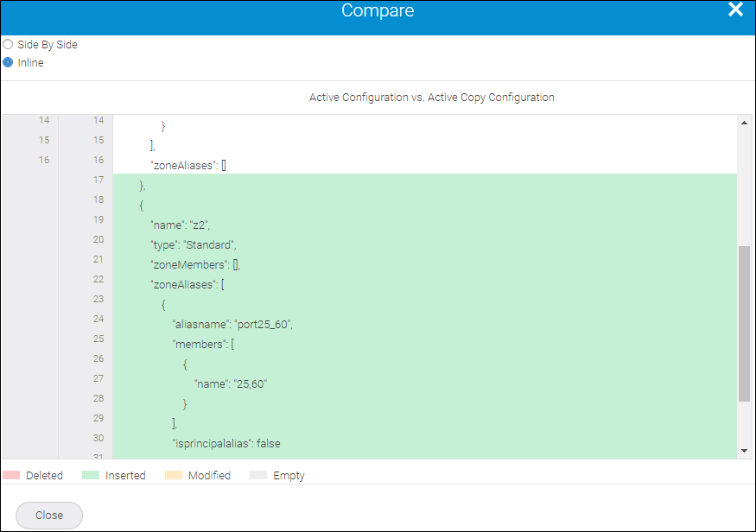Screen dimensions: 756x532
Task: Click the green Inserted legend swatch
Action: coord(91,476)
